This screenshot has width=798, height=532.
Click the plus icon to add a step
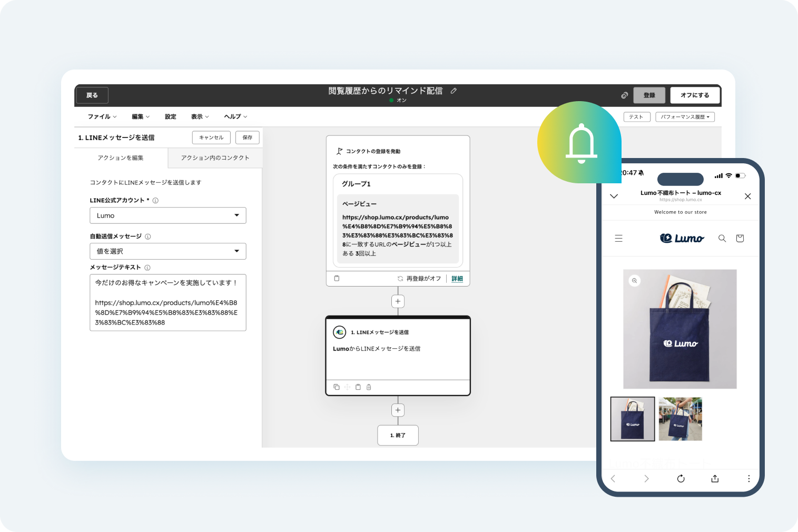tap(398, 301)
